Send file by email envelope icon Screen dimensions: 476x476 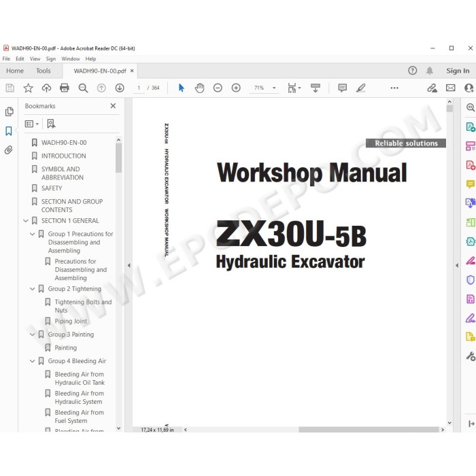pyautogui.click(x=450, y=88)
